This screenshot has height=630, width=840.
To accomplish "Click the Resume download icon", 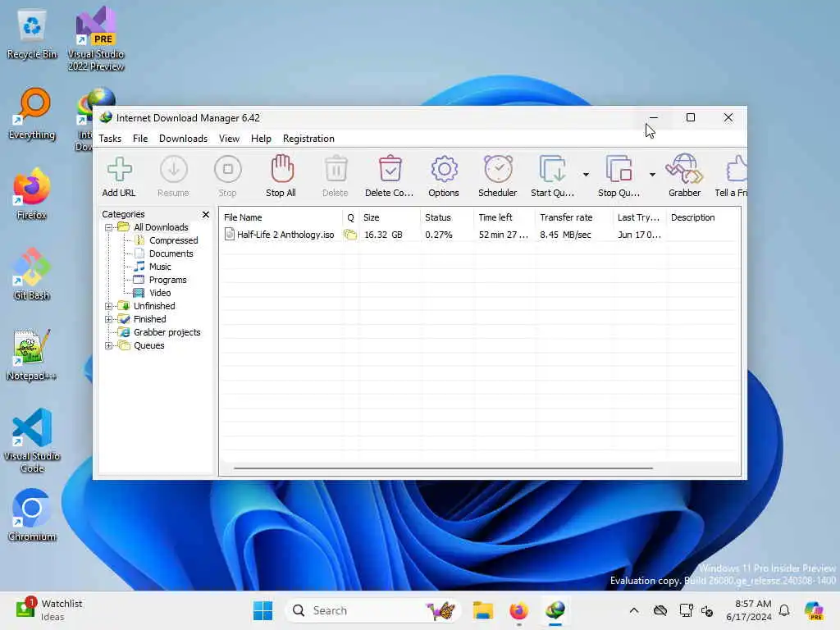I will point(174,169).
